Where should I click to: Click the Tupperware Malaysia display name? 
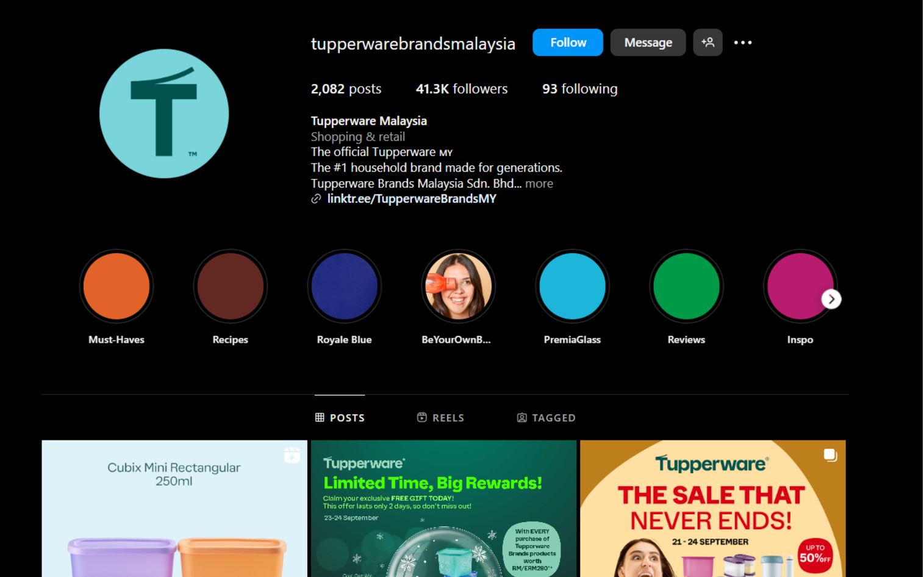click(x=369, y=121)
